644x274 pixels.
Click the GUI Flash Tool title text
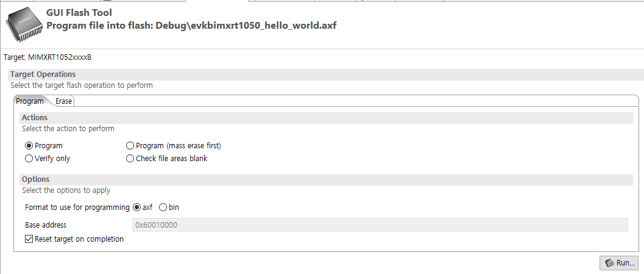79,12
